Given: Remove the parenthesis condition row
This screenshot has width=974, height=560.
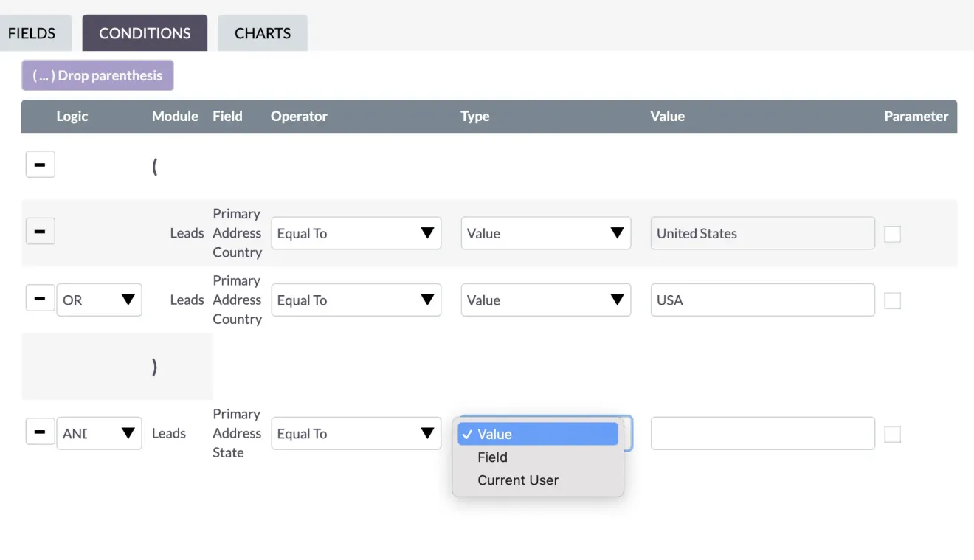Looking at the screenshot, I should 40,164.
